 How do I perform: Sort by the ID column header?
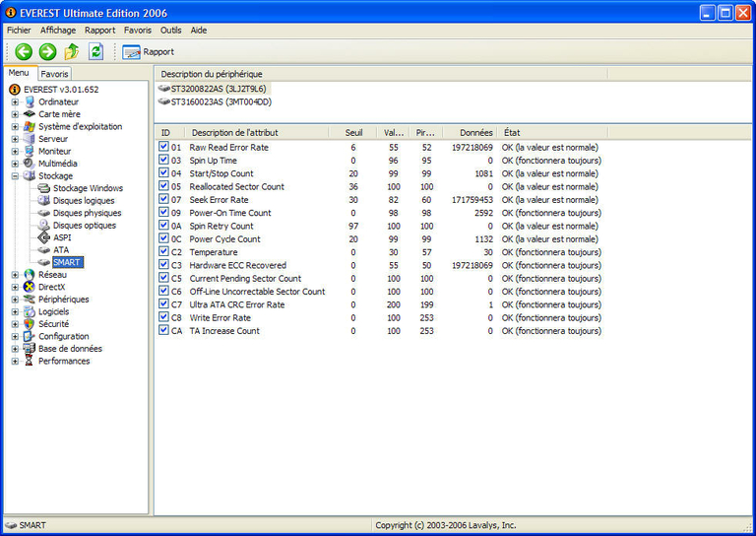point(169,132)
